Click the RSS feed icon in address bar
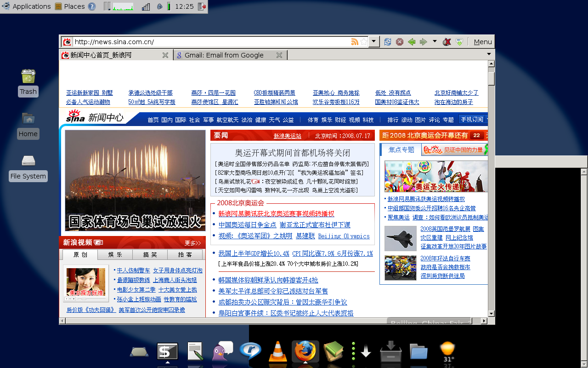This screenshot has width=588, height=368. [x=355, y=42]
